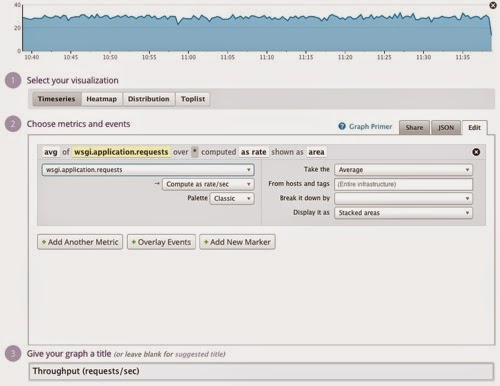Viewport: 500px width, 386px height.
Task: Select the Timeseries visualization
Action: click(57, 99)
